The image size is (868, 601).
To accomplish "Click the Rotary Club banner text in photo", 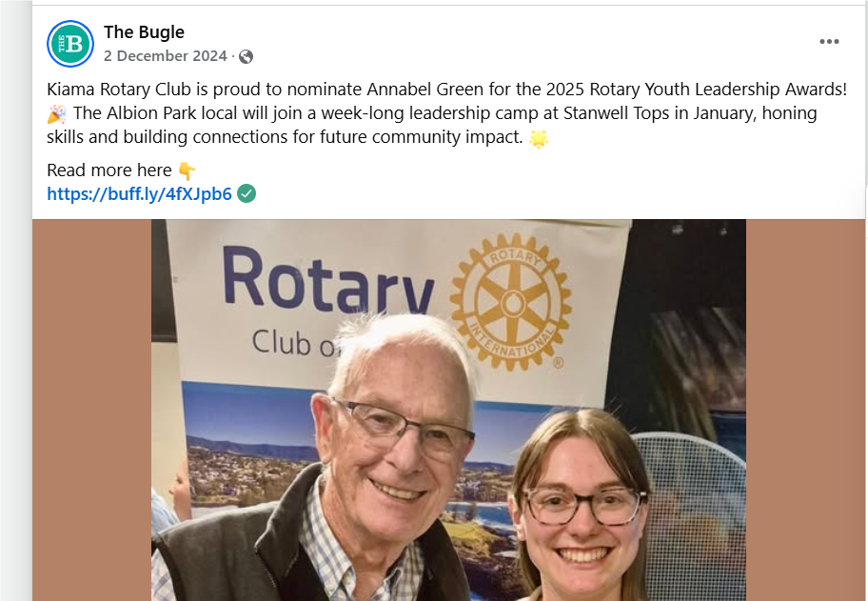I will click(326, 299).
